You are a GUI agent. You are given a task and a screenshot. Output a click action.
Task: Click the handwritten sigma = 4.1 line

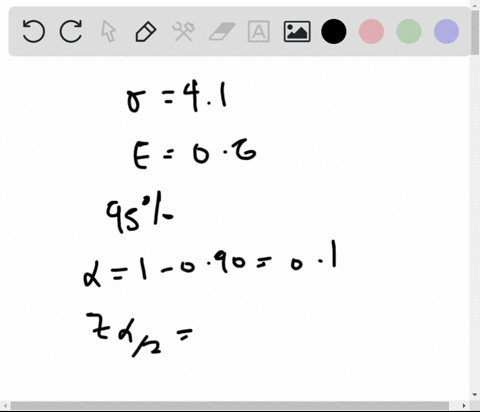coord(177,97)
